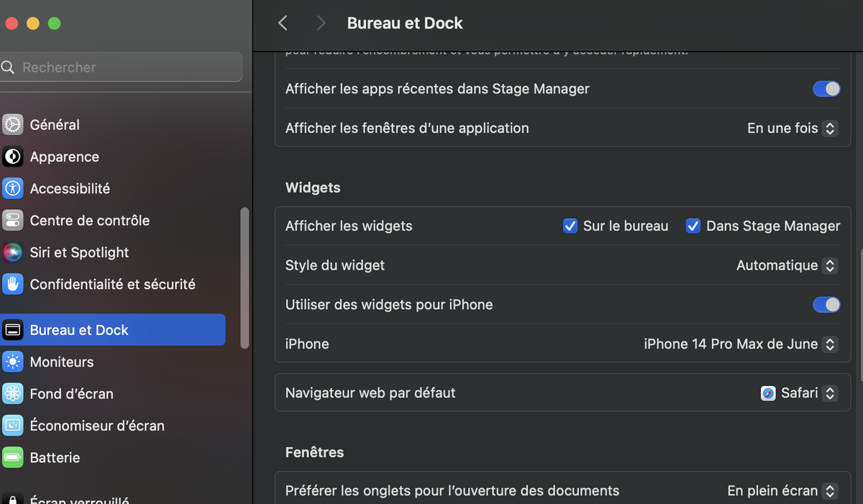This screenshot has height=504, width=863.
Task: Go forward with the right chevron
Action: coord(321,23)
